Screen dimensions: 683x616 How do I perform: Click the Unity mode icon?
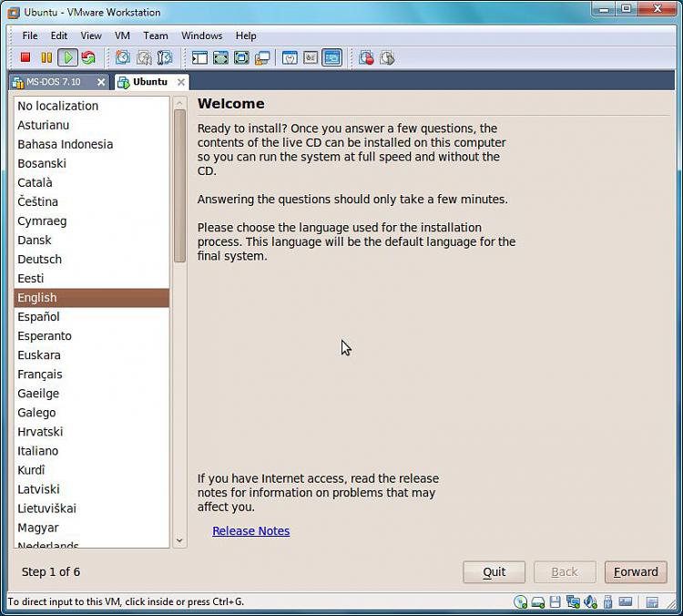point(262,57)
